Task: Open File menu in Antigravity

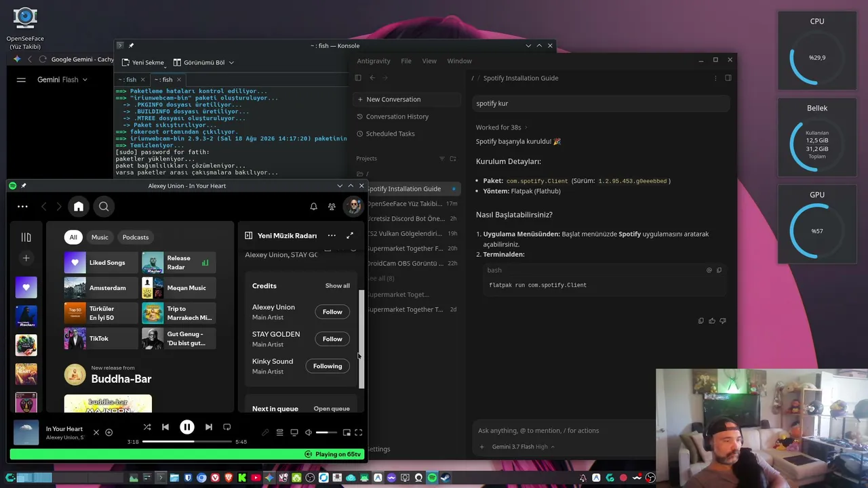Action: (x=406, y=61)
